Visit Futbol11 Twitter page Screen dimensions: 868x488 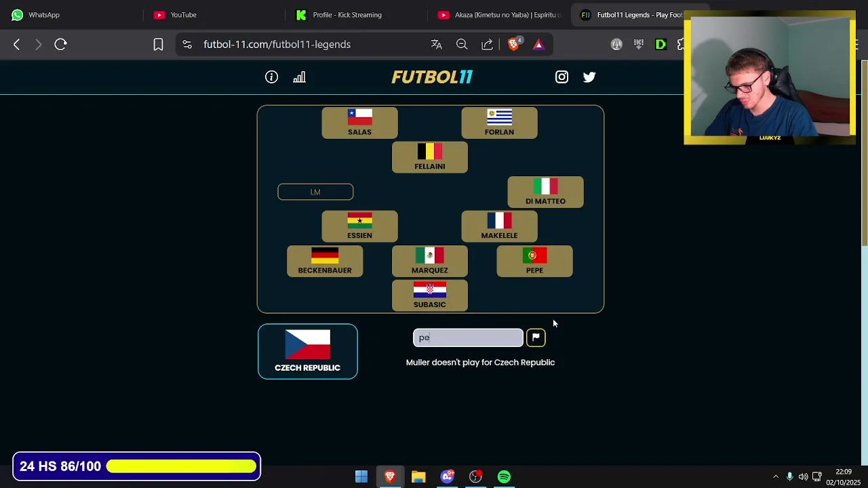pyautogui.click(x=589, y=77)
